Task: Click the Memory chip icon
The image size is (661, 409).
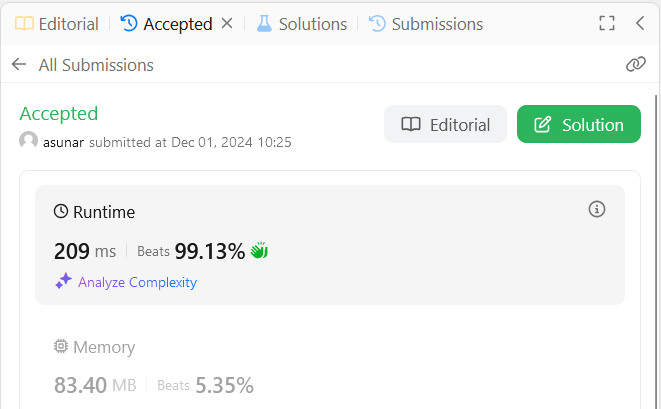Action: click(61, 347)
